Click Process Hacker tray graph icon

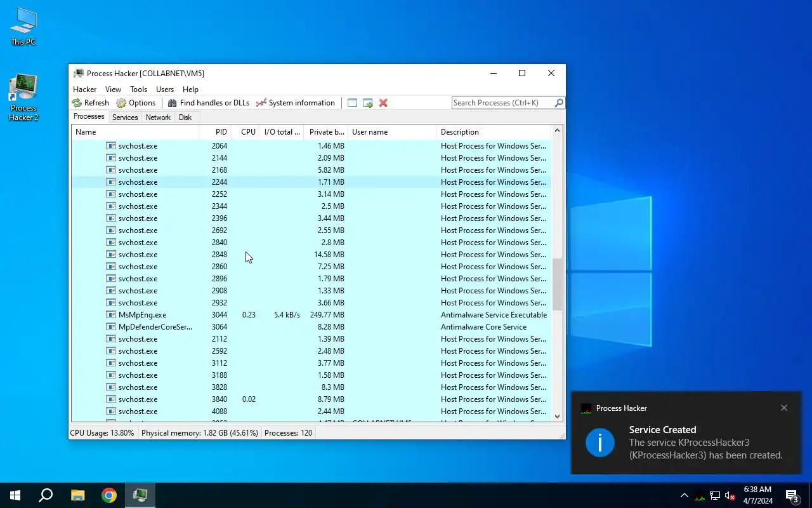(700, 496)
